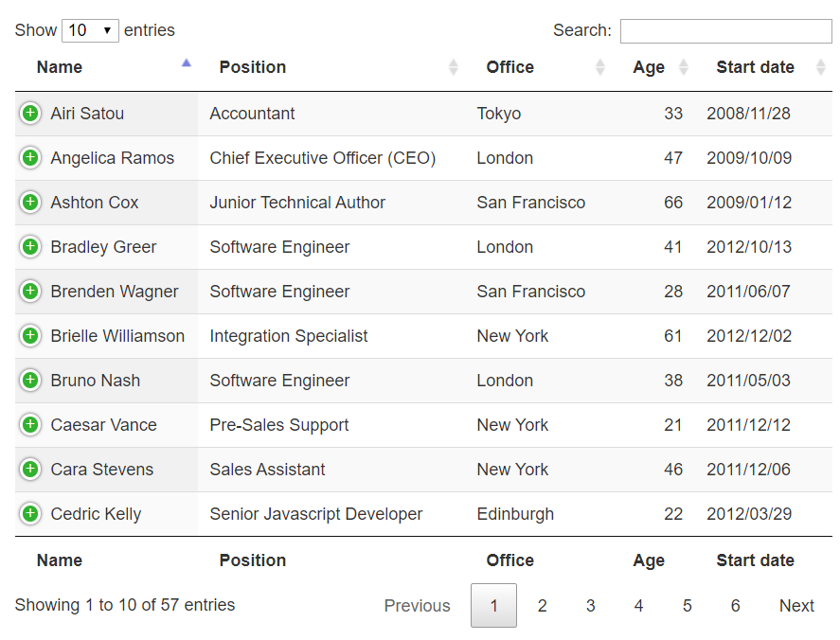Jump to page 6 in pagination
Image resolution: width=840 pixels, height=640 pixels.
click(735, 606)
